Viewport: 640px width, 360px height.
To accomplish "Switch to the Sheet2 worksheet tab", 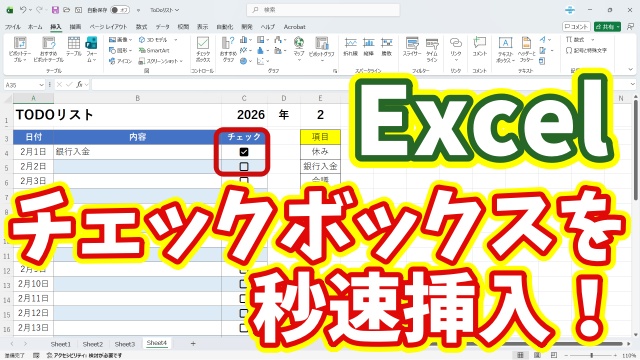I will 93,344.
